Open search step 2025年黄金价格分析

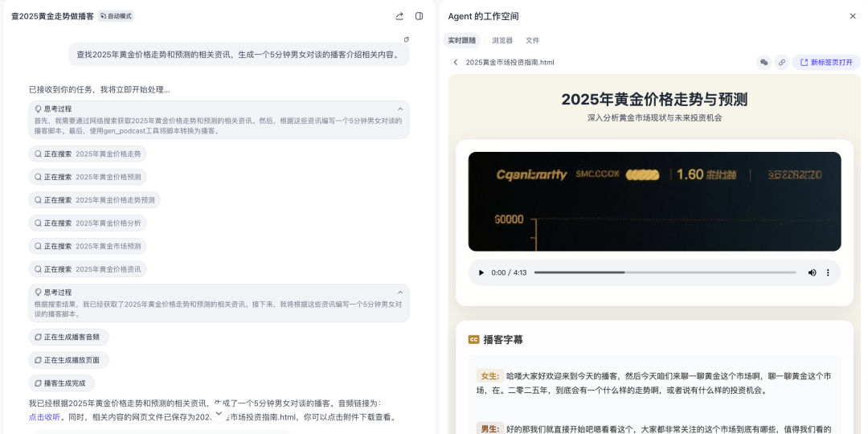(x=88, y=223)
